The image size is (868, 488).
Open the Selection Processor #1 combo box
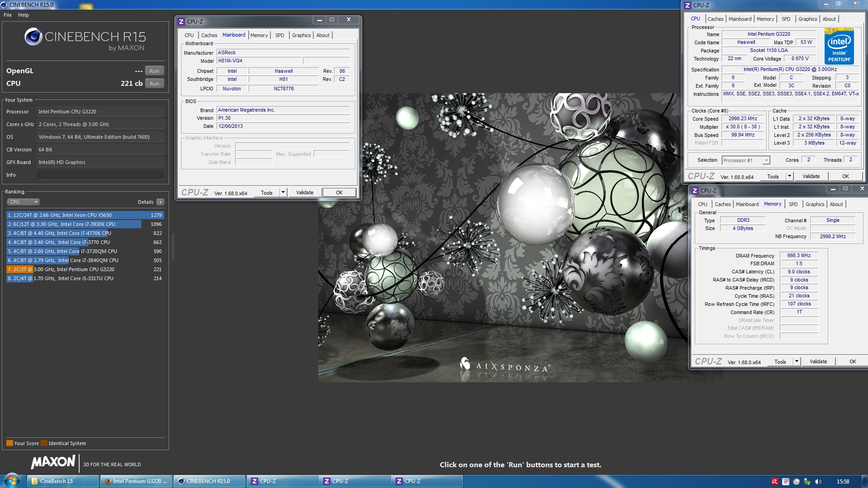click(745, 160)
